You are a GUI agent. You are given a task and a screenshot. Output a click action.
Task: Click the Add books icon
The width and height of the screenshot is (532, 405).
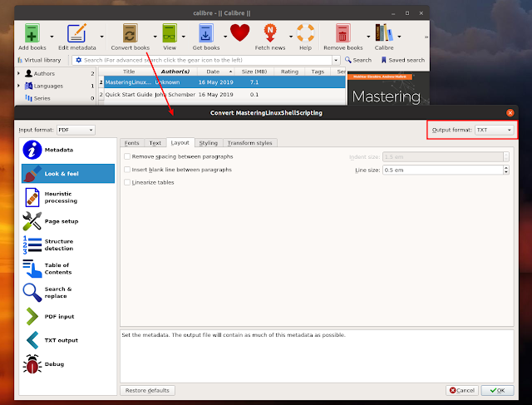coord(32,33)
